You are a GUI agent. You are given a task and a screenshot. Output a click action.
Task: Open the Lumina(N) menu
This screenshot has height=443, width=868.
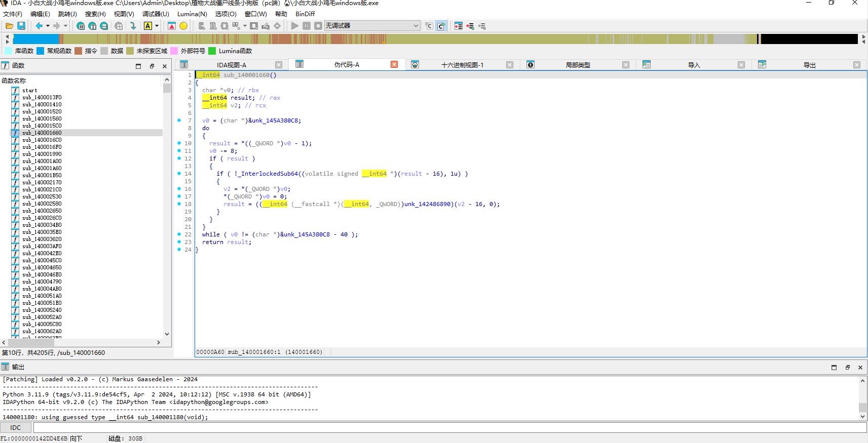click(x=192, y=14)
